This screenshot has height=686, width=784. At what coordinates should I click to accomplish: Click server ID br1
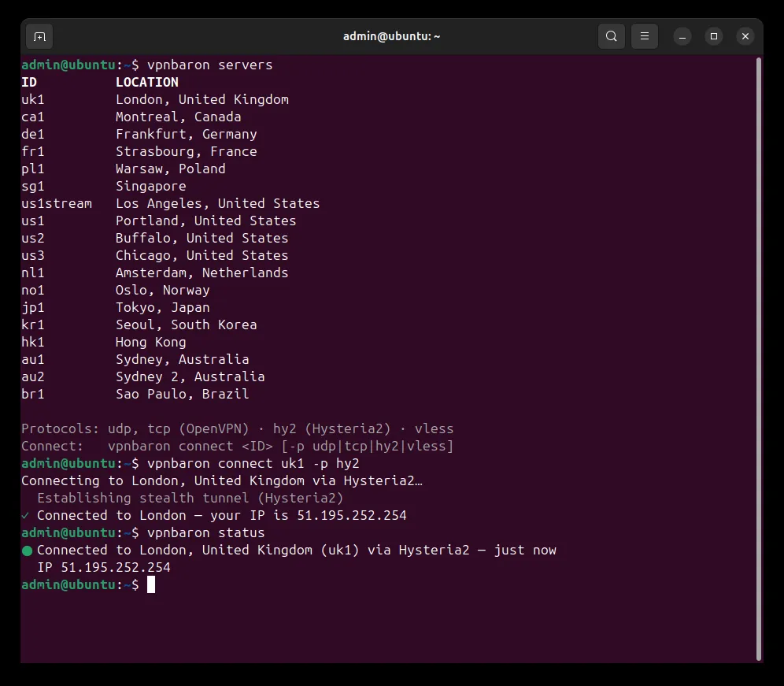pos(33,395)
